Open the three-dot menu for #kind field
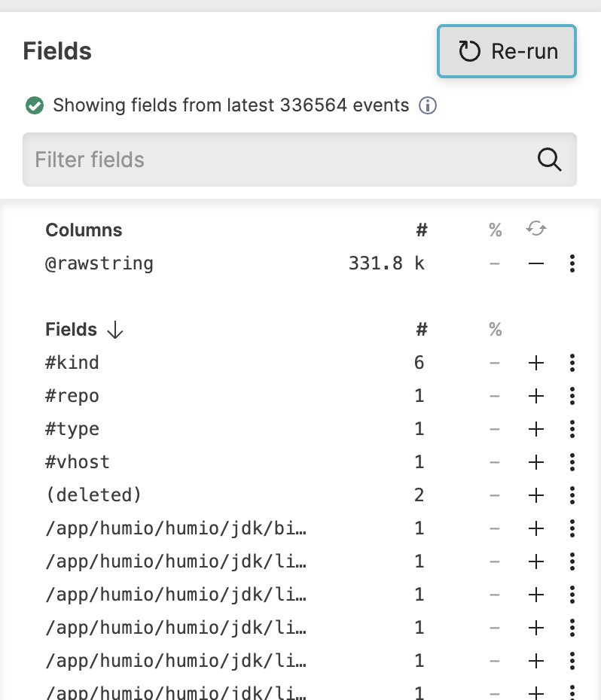This screenshot has height=700, width=601. [x=572, y=362]
